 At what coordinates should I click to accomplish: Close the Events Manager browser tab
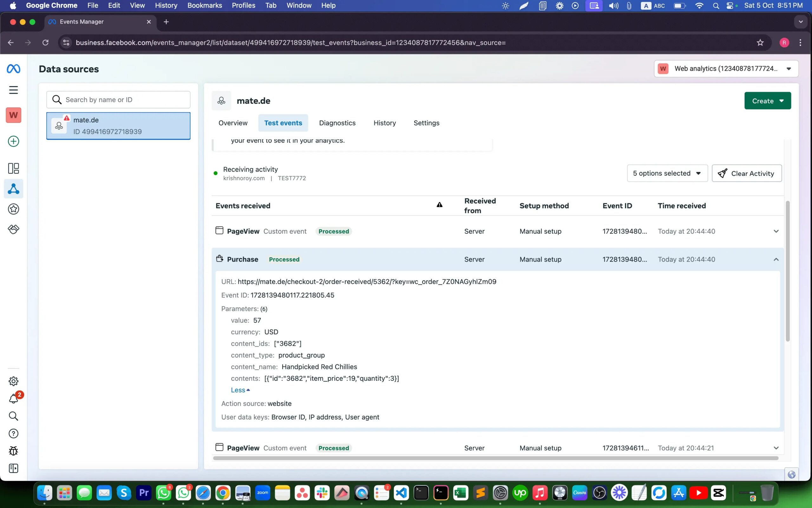[x=149, y=22]
